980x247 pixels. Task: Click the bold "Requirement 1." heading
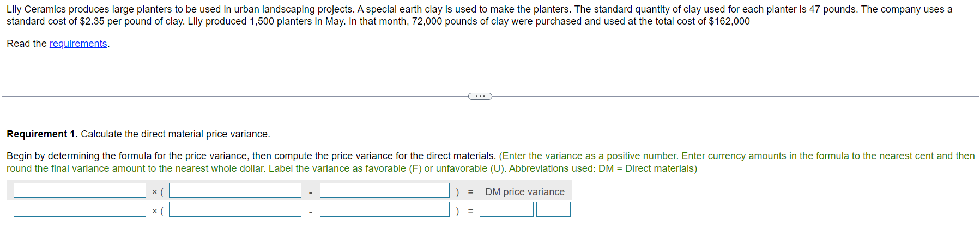point(42,134)
